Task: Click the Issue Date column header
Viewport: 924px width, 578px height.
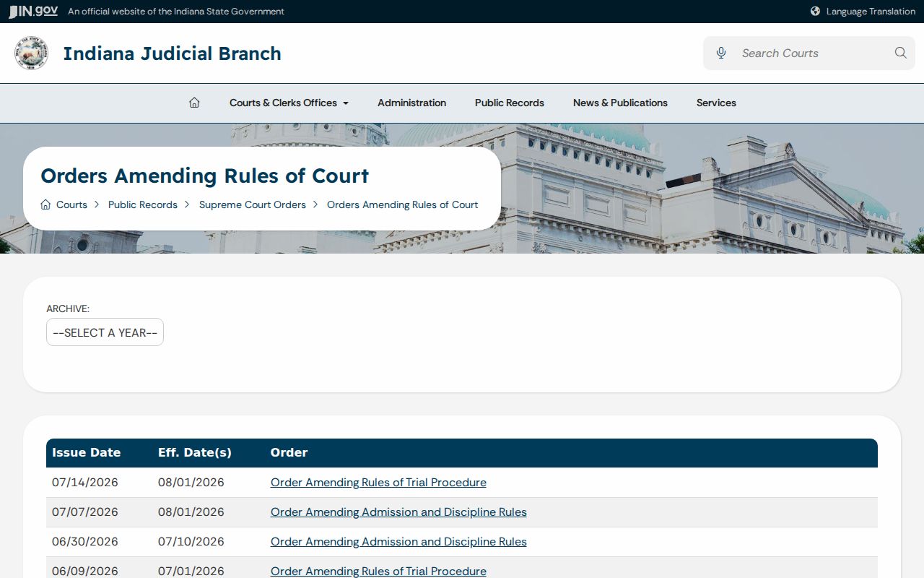Action: (x=86, y=452)
